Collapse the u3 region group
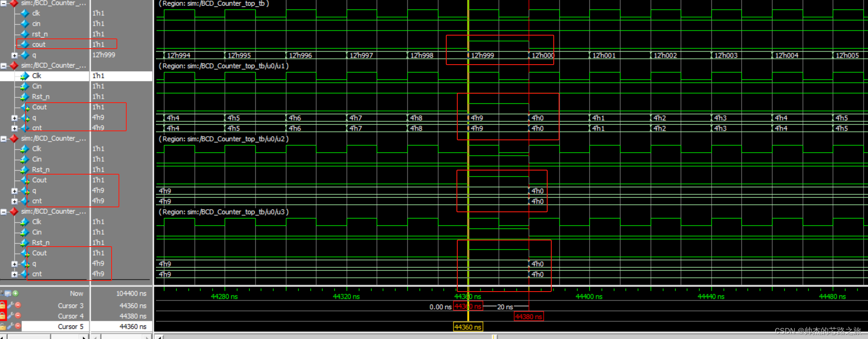 3,212
